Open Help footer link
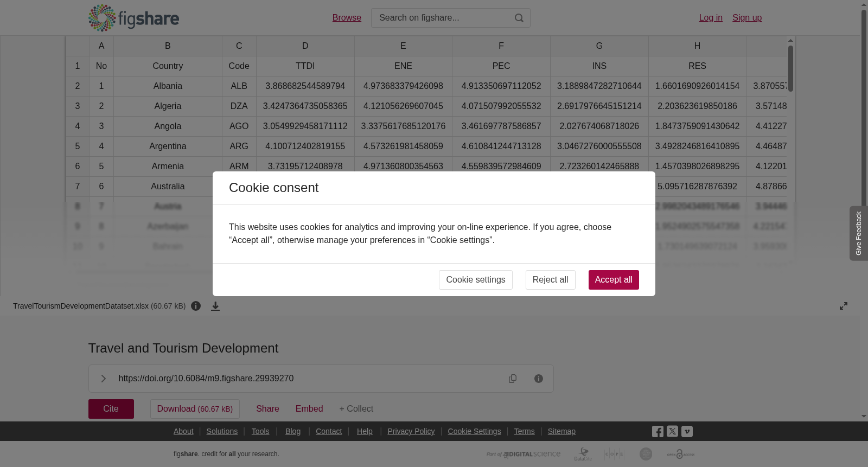The width and height of the screenshot is (868, 467). pyautogui.click(x=365, y=431)
